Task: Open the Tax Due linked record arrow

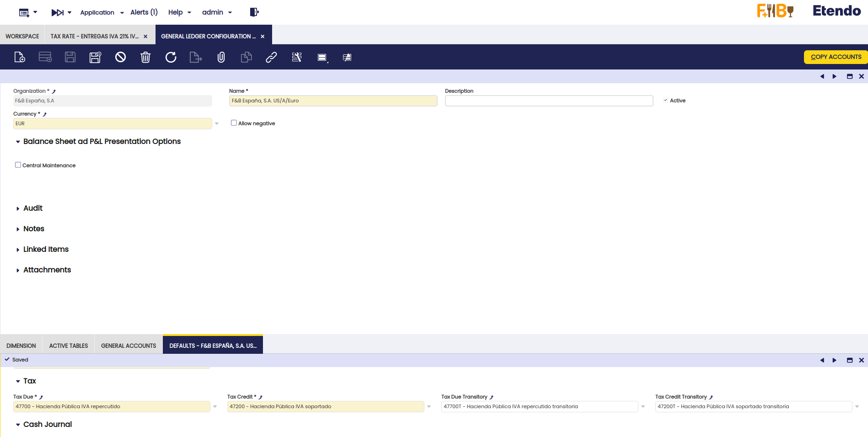Action: pos(41,397)
